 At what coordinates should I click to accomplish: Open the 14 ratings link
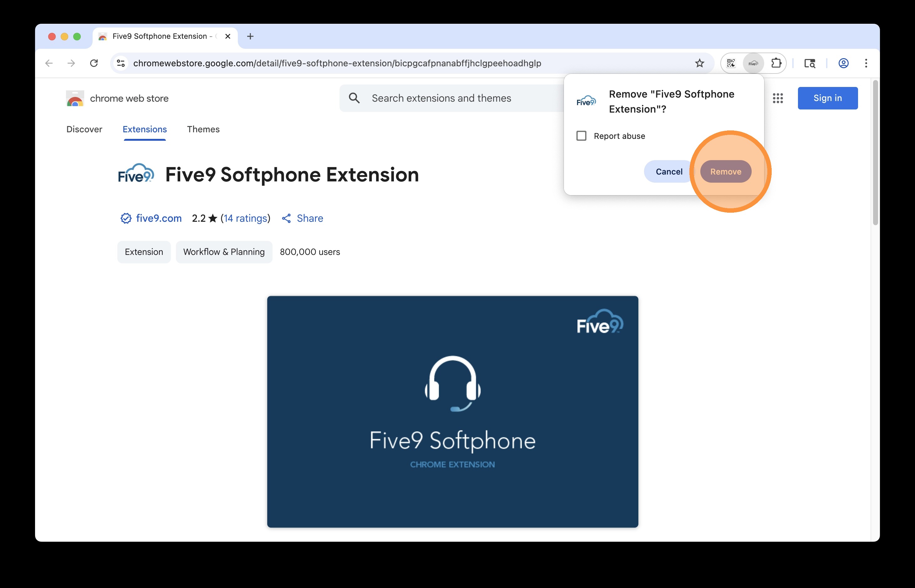pos(245,218)
